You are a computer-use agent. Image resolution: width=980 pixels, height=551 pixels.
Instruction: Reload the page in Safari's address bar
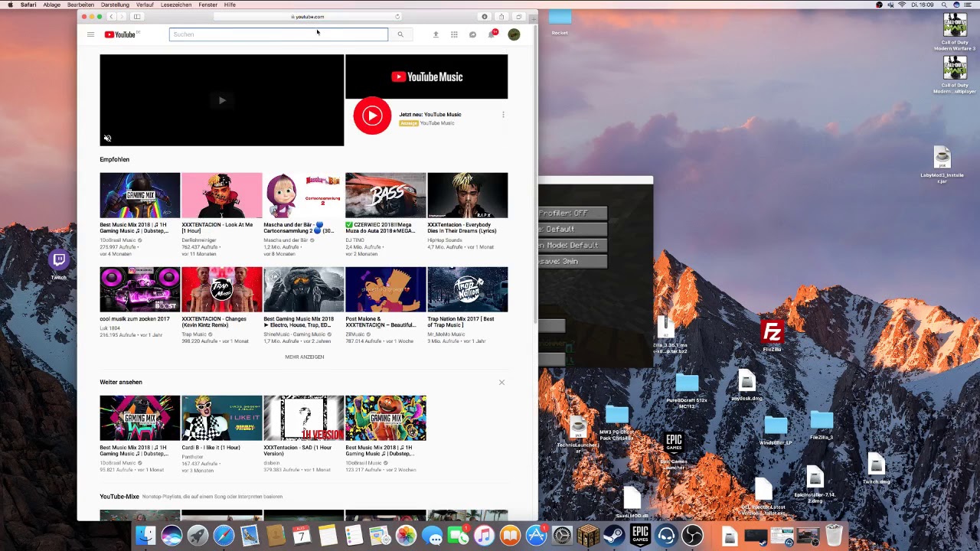pyautogui.click(x=397, y=16)
